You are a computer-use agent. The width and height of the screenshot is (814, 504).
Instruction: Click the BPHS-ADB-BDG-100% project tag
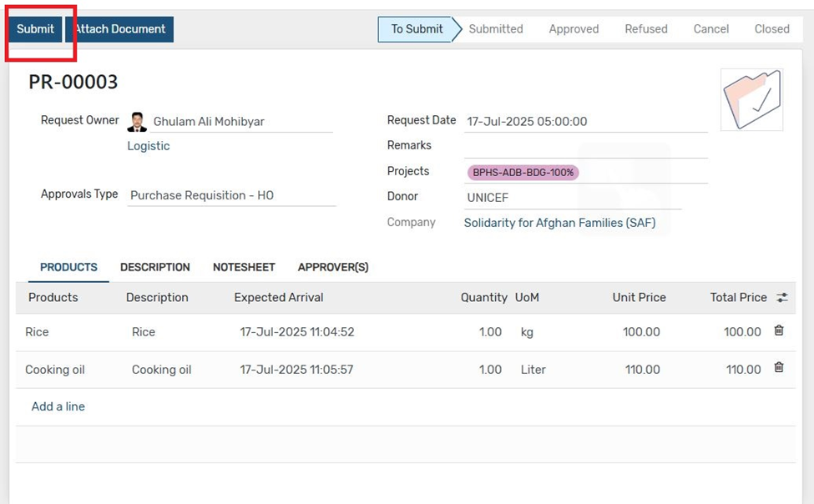[523, 173]
